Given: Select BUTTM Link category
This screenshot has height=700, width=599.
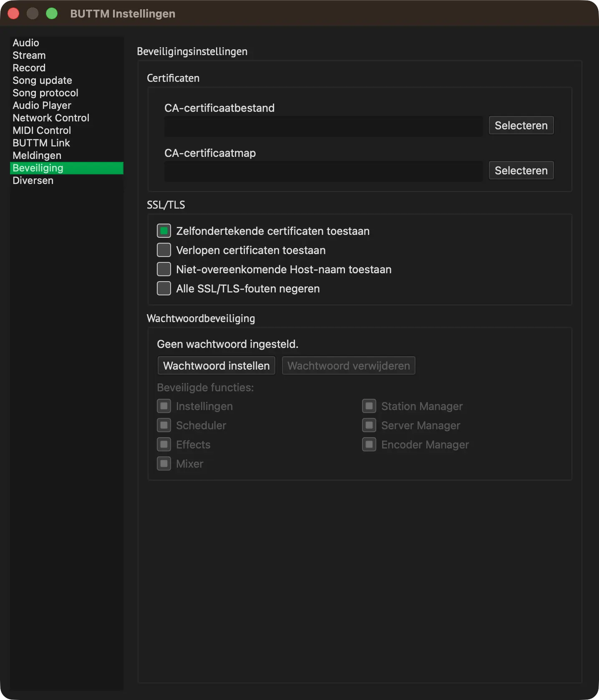Looking at the screenshot, I should 66,143.
